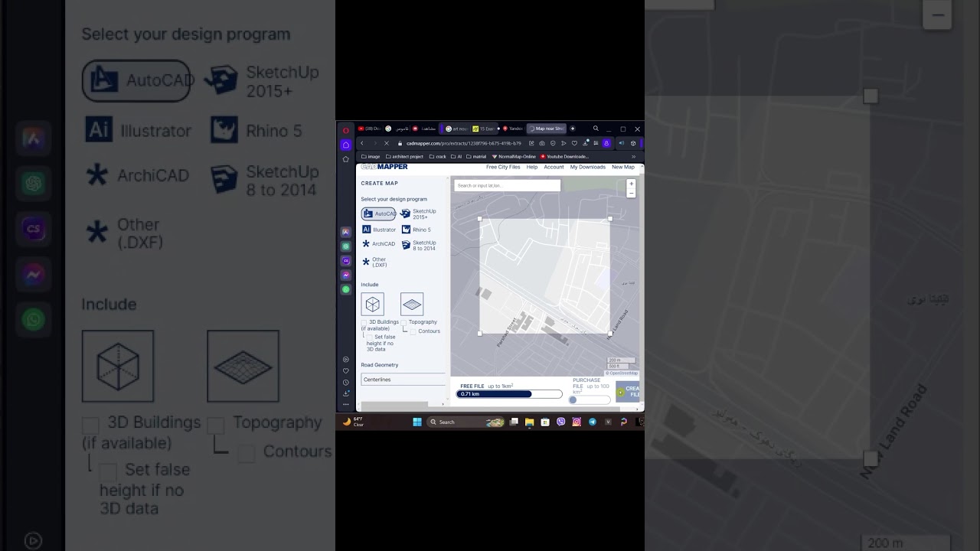The height and width of the screenshot is (551, 980).
Task: Open File Explorer from the taskbar
Action: (529, 422)
